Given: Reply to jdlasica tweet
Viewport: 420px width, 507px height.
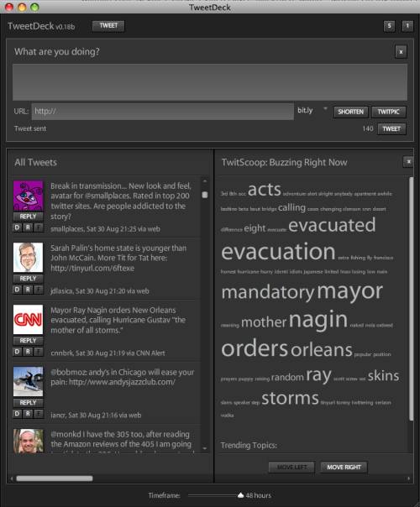Looking at the screenshot, I should pos(29,279).
